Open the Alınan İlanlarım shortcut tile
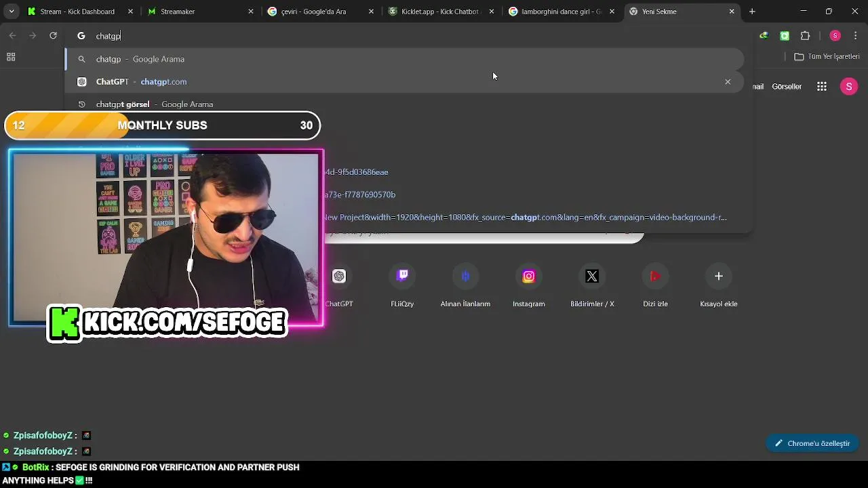The height and width of the screenshot is (488, 868). 465,285
